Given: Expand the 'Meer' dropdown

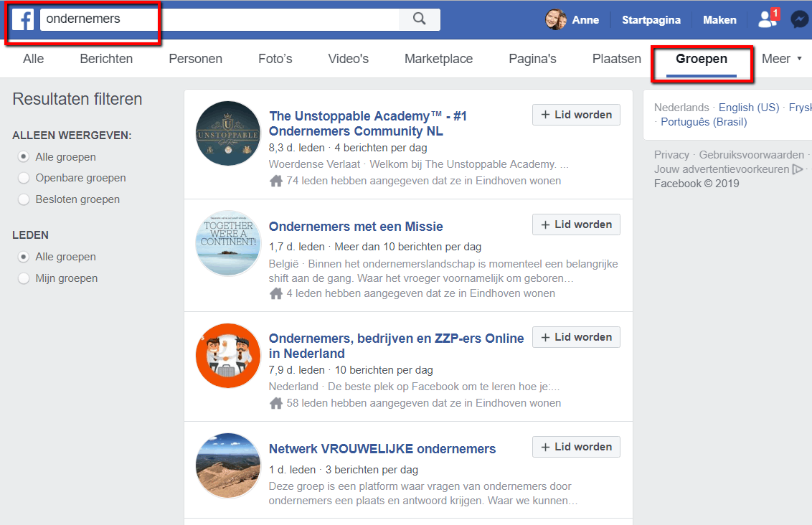Looking at the screenshot, I should point(781,59).
